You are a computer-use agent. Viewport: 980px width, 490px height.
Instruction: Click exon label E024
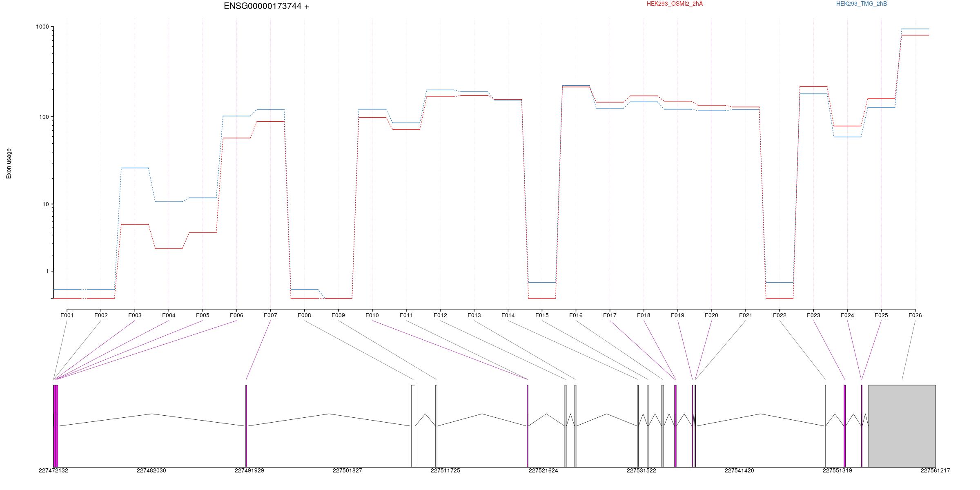[847, 315]
